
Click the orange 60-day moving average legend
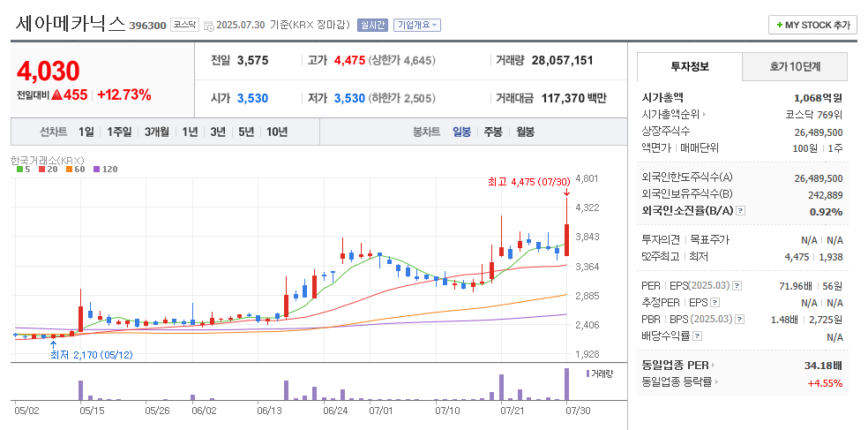point(75,169)
